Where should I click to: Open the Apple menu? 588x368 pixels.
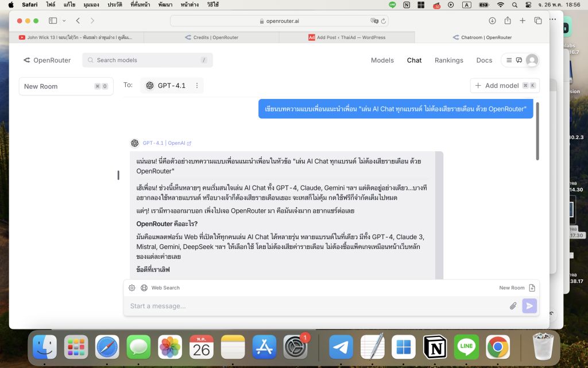[x=11, y=5]
